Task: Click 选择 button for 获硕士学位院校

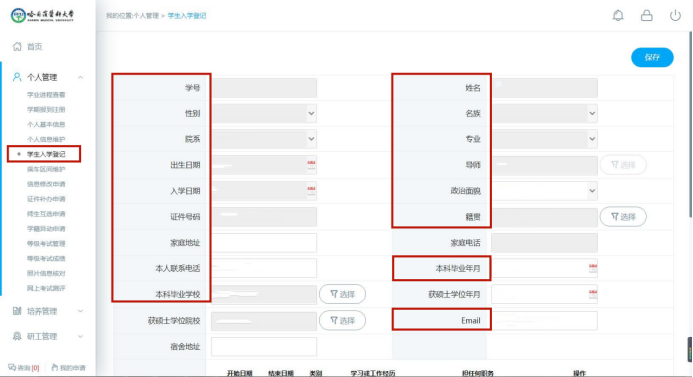Action: [342, 320]
